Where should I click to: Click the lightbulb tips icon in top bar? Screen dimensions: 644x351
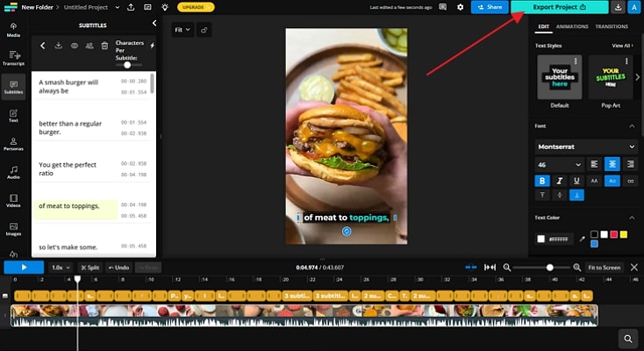coord(165,7)
